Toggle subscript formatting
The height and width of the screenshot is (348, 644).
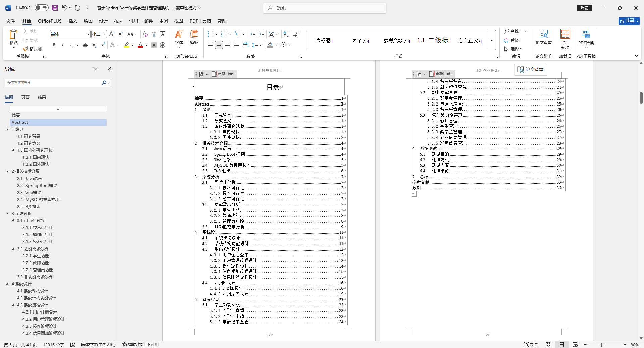tap(94, 45)
